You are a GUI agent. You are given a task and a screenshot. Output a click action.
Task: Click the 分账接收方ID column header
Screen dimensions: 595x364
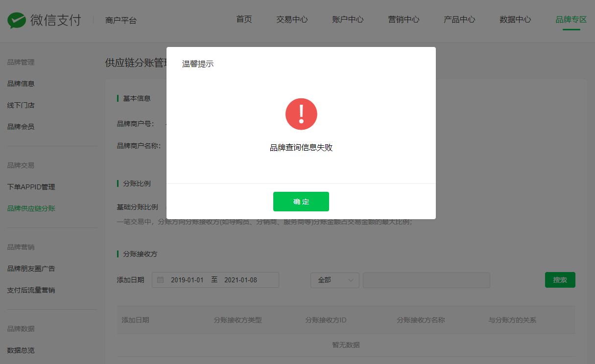326,320
